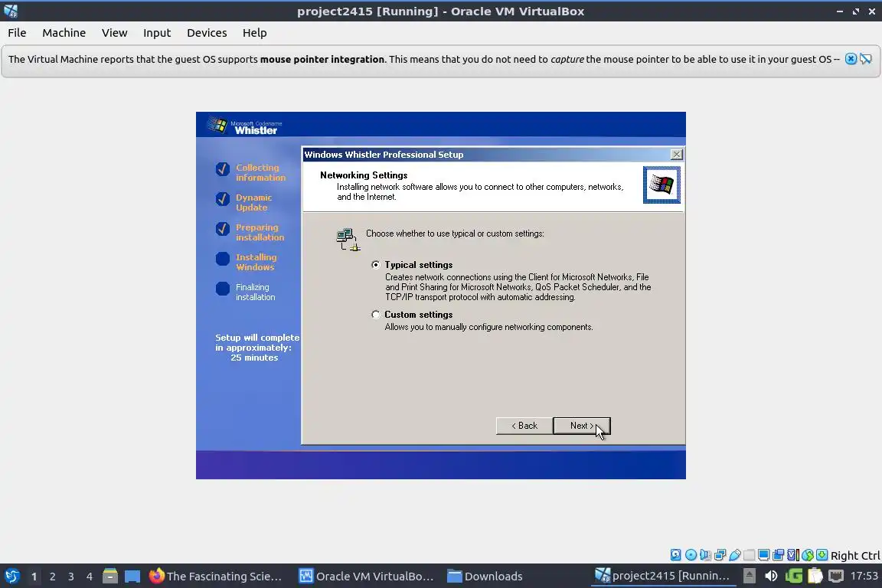882x588 pixels.
Task: Select the Typical settings radio button
Action: click(376, 265)
